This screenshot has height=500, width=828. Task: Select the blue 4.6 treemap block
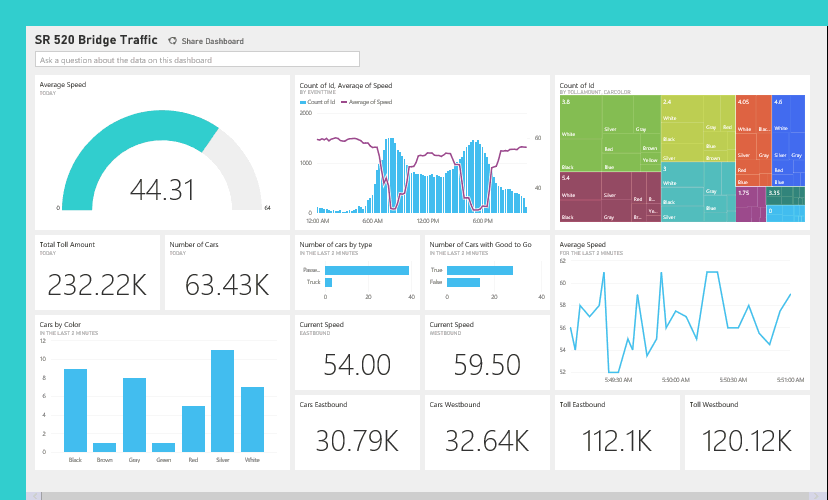pos(788,140)
